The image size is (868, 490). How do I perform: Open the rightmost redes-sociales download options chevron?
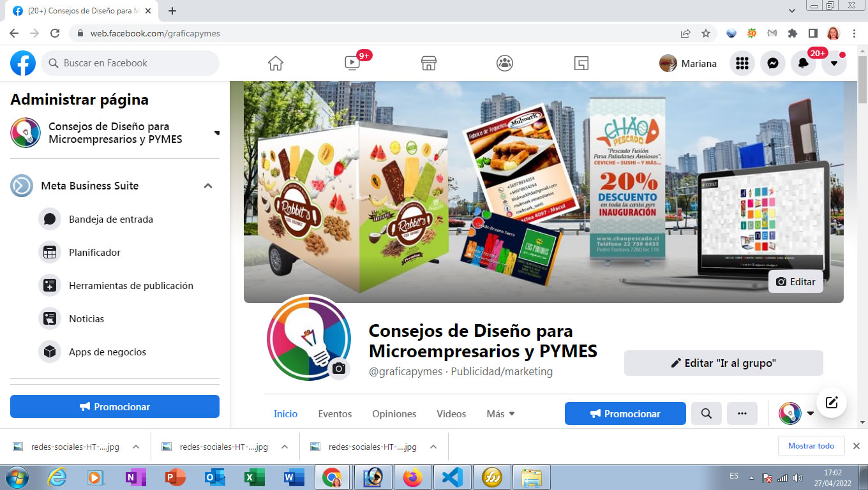pyautogui.click(x=433, y=447)
